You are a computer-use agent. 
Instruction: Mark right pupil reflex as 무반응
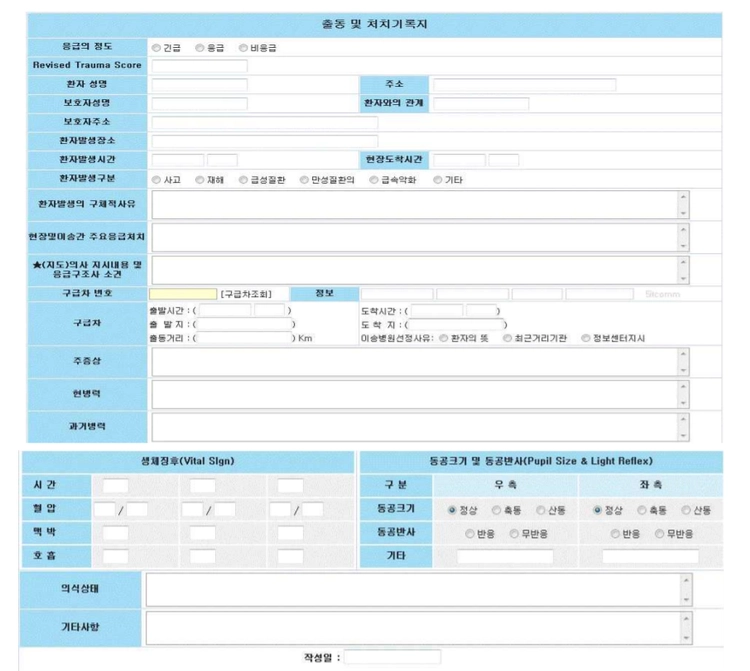click(x=514, y=534)
